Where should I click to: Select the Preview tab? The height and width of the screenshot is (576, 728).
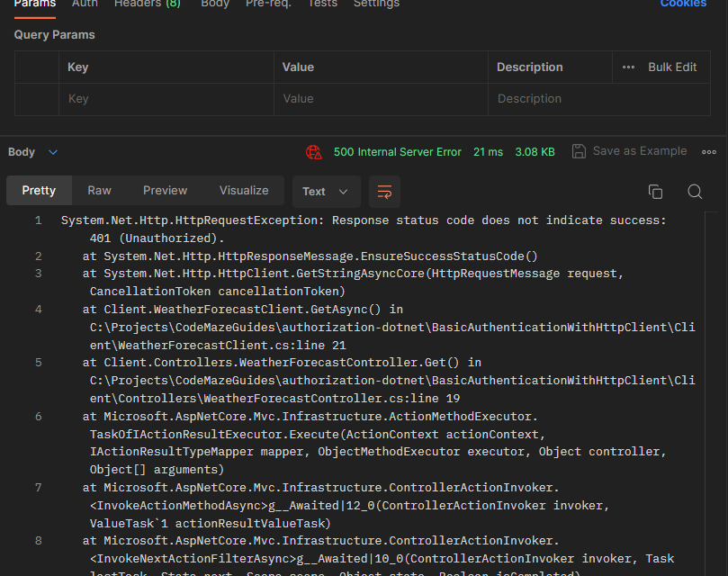tap(165, 191)
